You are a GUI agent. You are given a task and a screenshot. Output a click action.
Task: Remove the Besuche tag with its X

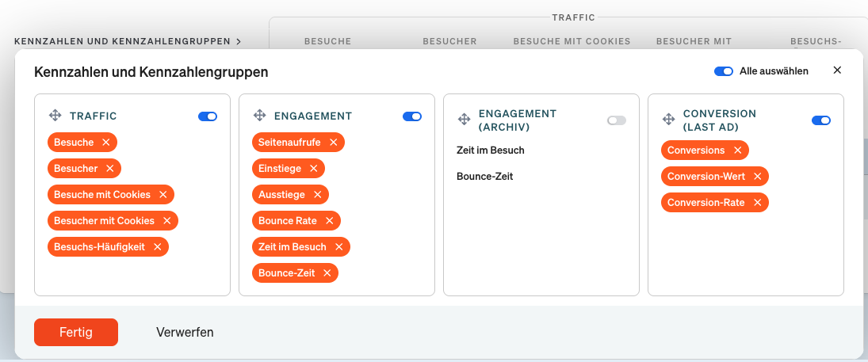(x=106, y=143)
